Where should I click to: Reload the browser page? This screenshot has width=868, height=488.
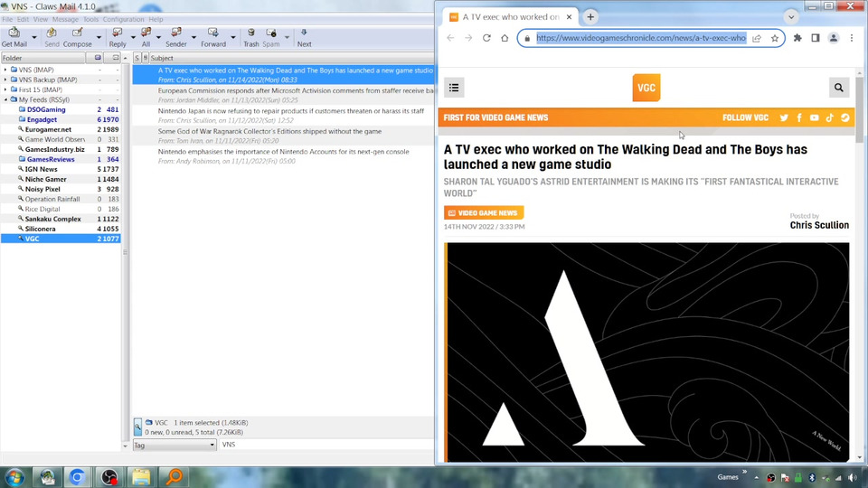pos(486,38)
